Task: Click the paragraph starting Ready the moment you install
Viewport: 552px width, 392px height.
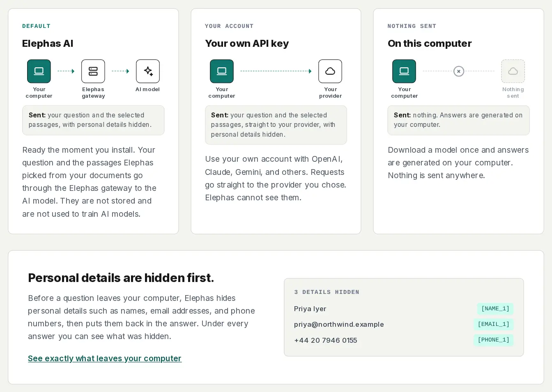Action: point(90,182)
